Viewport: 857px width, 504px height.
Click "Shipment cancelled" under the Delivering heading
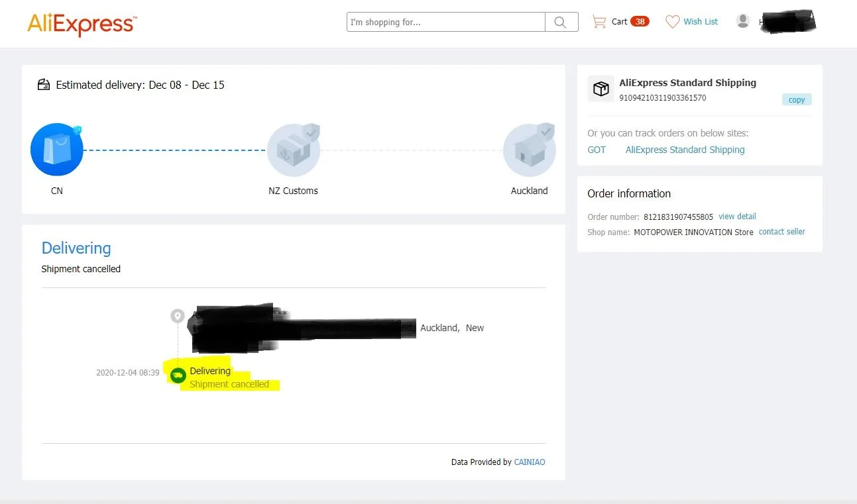click(81, 269)
